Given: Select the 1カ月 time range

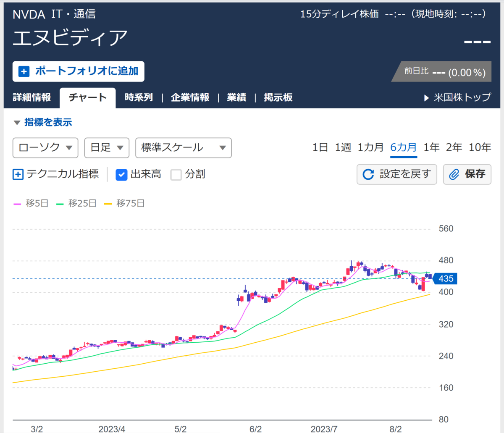Looking at the screenshot, I should (x=370, y=147).
